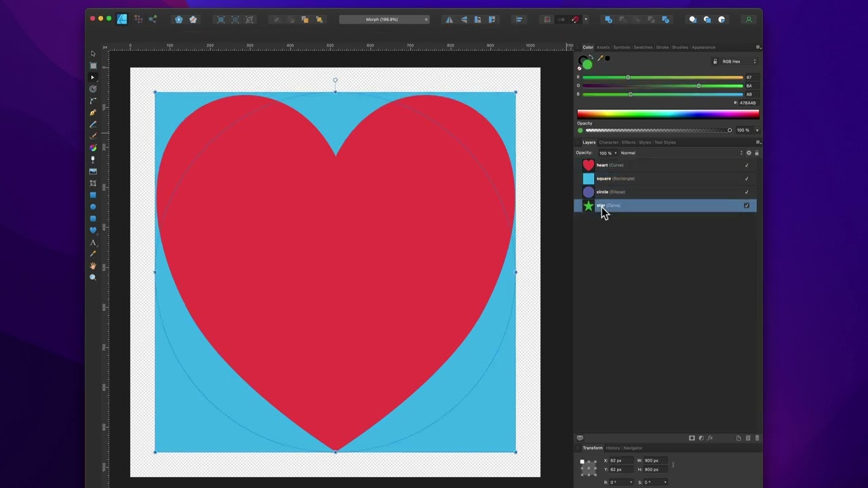The image size is (868, 488).
Task: Click the Add Pixel Layer icon
Action: (x=748, y=438)
